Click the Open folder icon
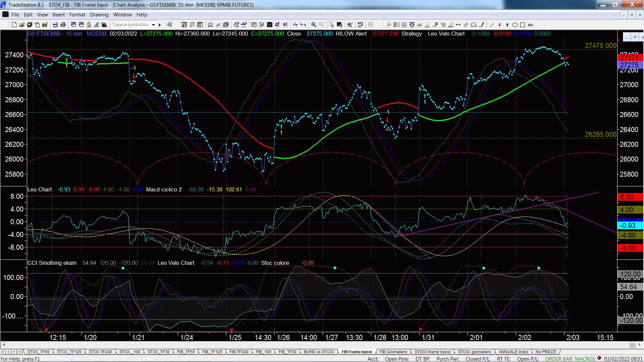 pos(22,24)
